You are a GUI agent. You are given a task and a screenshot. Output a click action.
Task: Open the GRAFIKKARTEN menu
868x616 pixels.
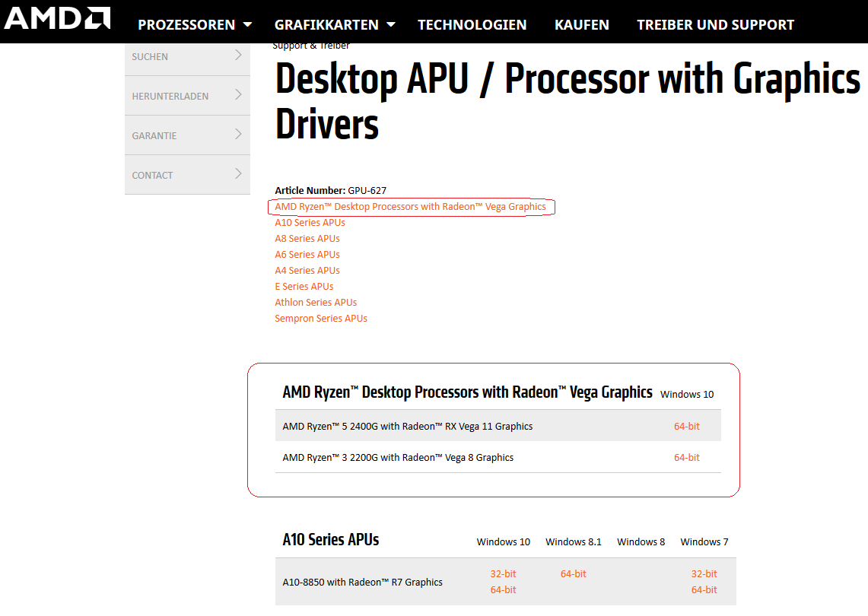[x=326, y=25]
